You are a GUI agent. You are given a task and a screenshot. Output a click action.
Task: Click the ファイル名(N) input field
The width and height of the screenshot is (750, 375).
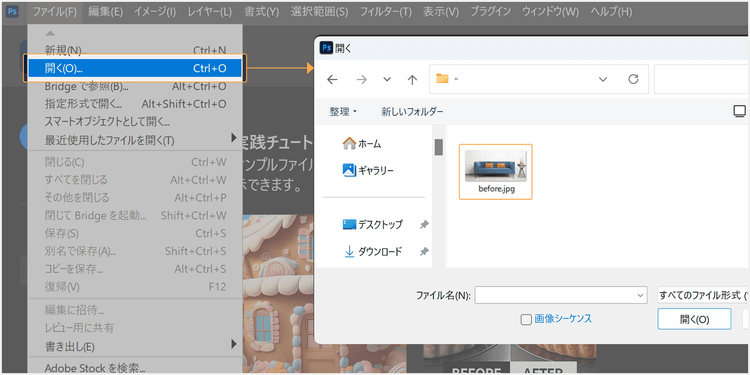tap(561, 295)
